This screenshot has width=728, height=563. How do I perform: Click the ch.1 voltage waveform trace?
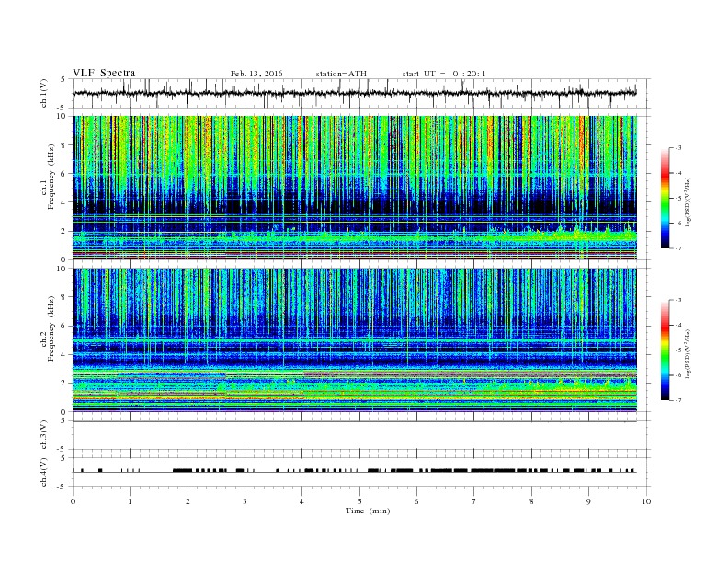(354, 93)
